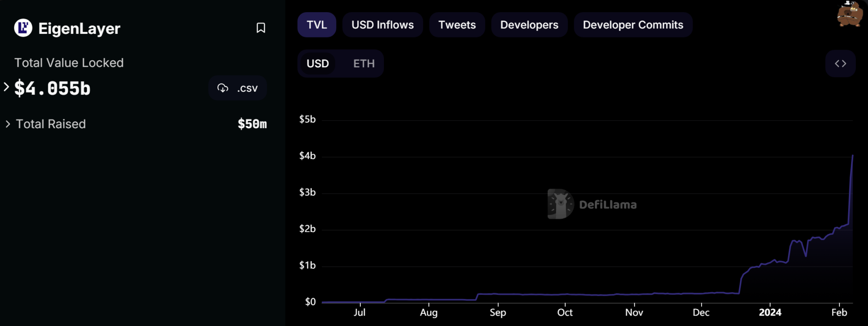868x326 pixels.
Task: Click the $4.055b TVL value
Action: [52, 88]
